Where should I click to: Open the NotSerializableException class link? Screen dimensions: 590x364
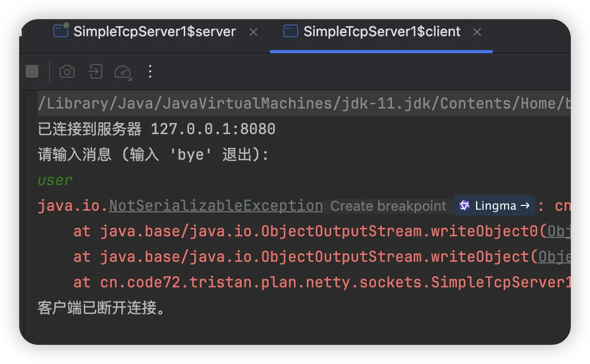coord(216,206)
